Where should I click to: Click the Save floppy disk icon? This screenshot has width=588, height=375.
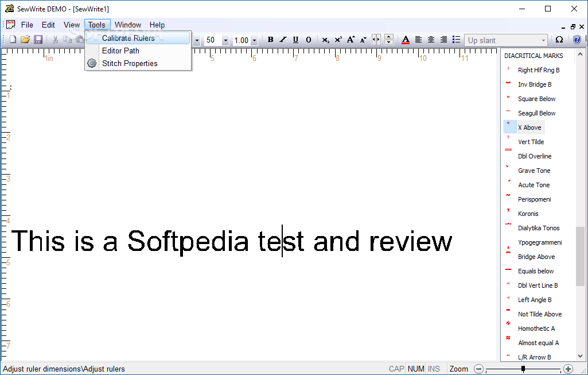click(38, 40)
